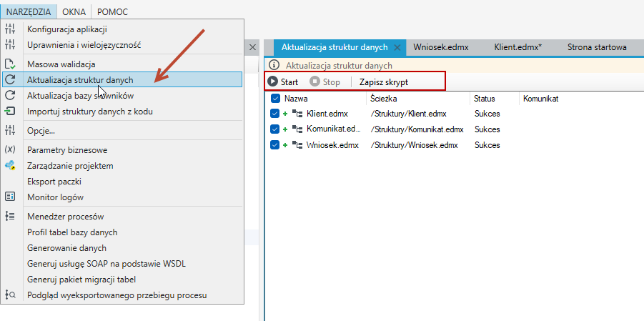Image resolution: width=644 pixels, height=321 pixels.
Task: Click the process list icon beside Menedżer procesów
Action: [10, 216]
